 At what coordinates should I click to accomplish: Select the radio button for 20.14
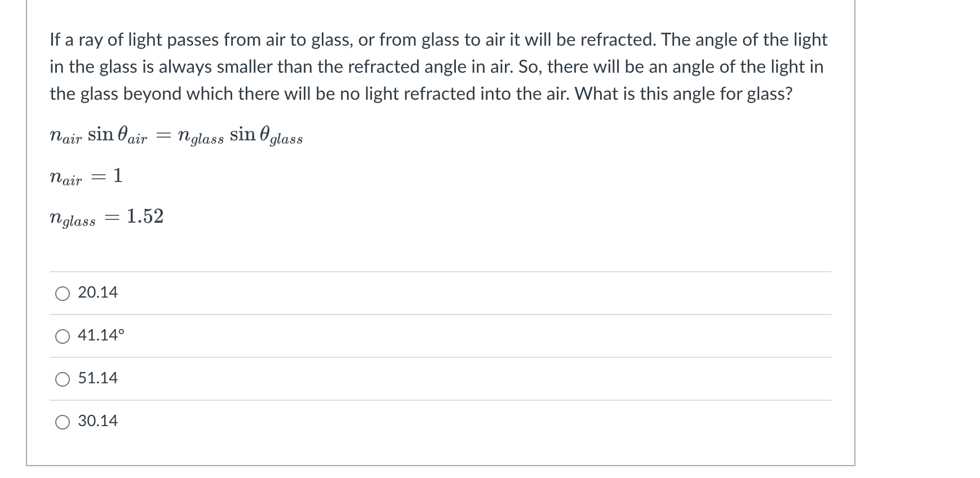(x=62, y=293)
